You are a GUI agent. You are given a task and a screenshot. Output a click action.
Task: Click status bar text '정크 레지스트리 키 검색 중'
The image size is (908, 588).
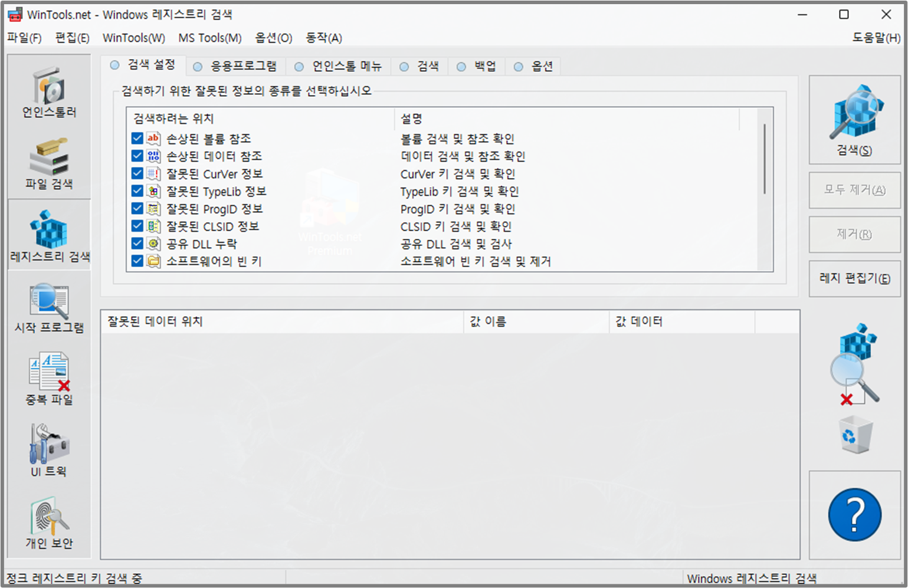[74, 578]
